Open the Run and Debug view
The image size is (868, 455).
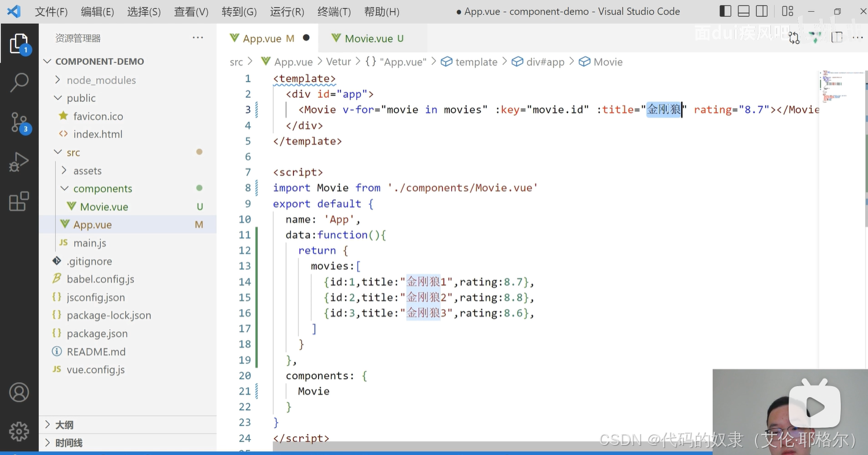[x=19, y=162]
